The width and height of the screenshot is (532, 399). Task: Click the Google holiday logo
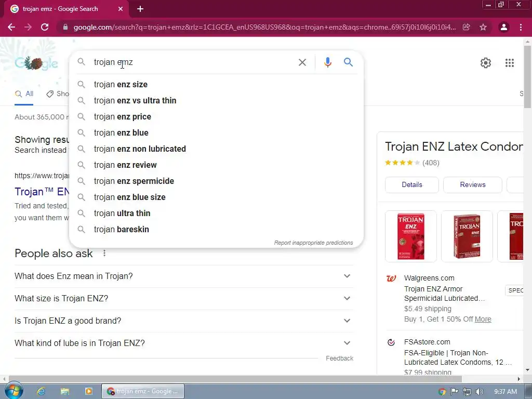pyautogui.click(x=36, y=63)
